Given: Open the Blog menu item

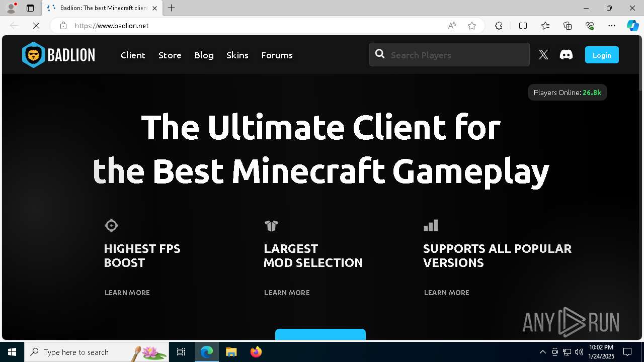Looking at the screenshot, I should pos(204,55).
